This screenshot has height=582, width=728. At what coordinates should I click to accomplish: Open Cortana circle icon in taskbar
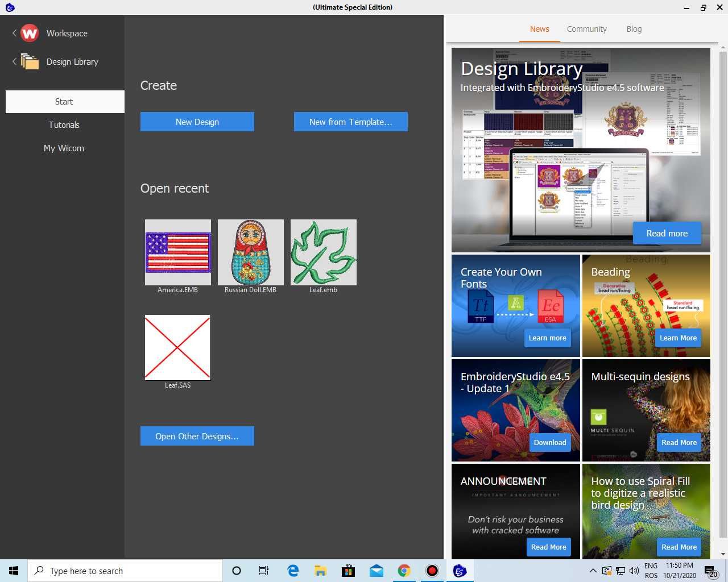tap(237, 571)
